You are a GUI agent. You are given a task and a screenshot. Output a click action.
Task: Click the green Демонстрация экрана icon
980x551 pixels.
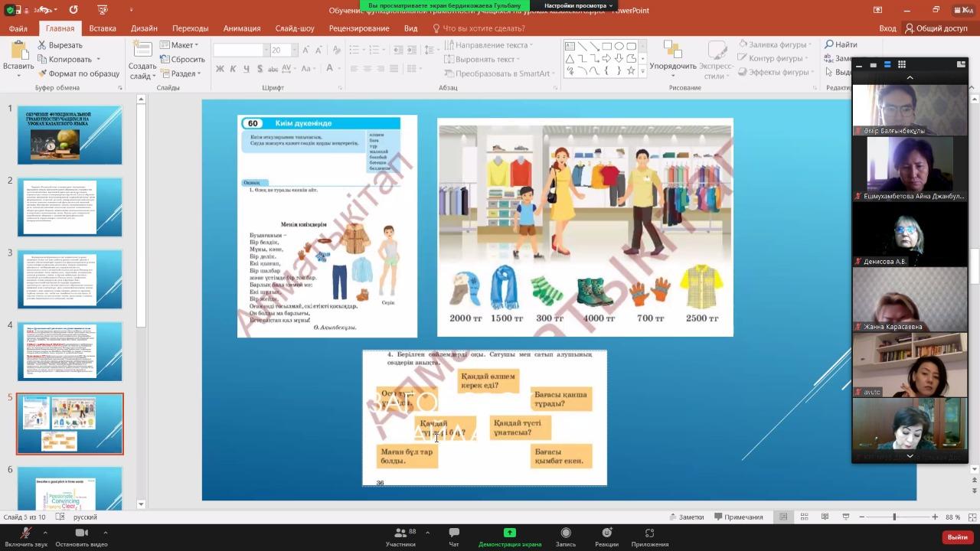[509, 533]
